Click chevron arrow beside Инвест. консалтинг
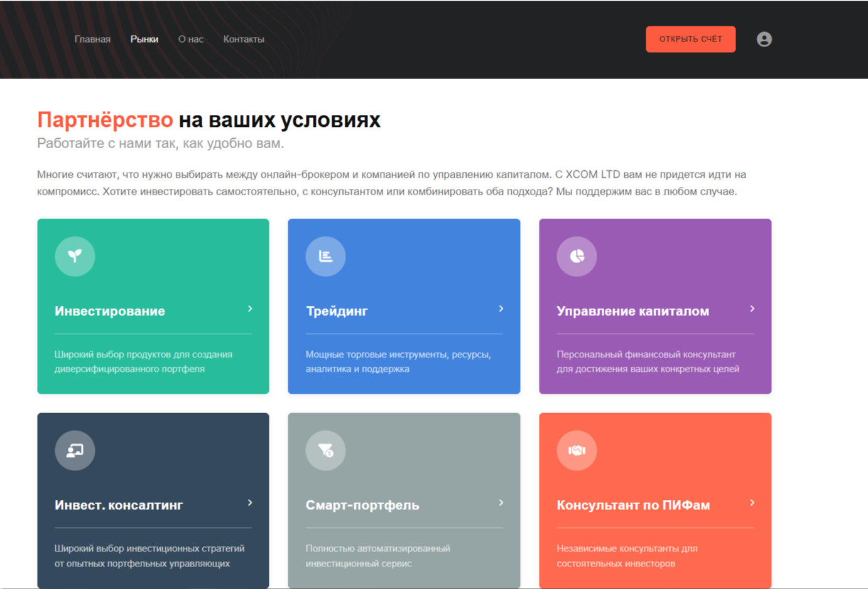The image size is (868, 589). (250, 503)
